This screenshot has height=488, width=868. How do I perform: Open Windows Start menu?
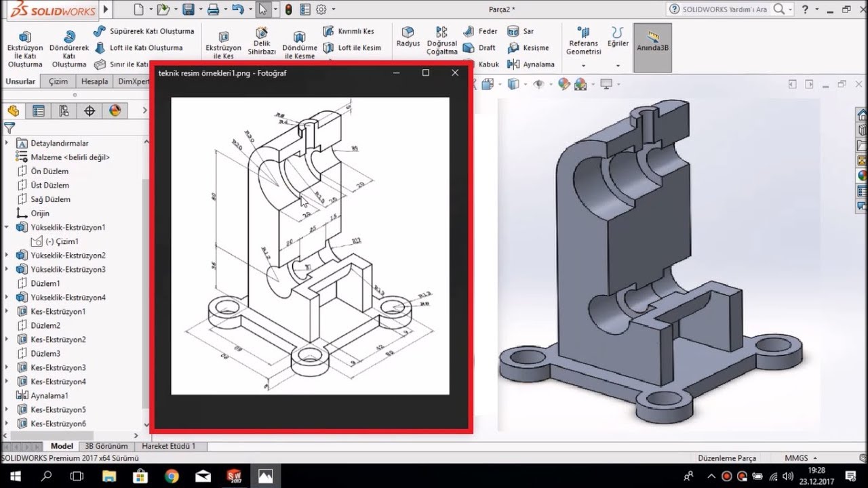(x=14, y=476)
